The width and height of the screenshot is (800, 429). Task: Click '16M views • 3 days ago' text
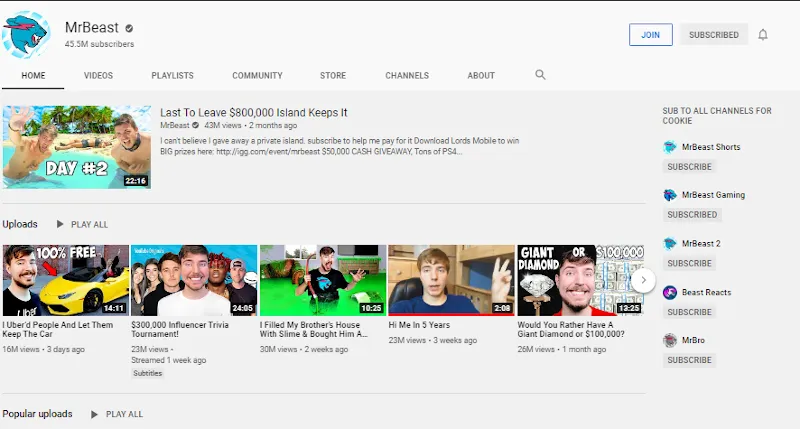pyautogui.click(x=43, y=349)
